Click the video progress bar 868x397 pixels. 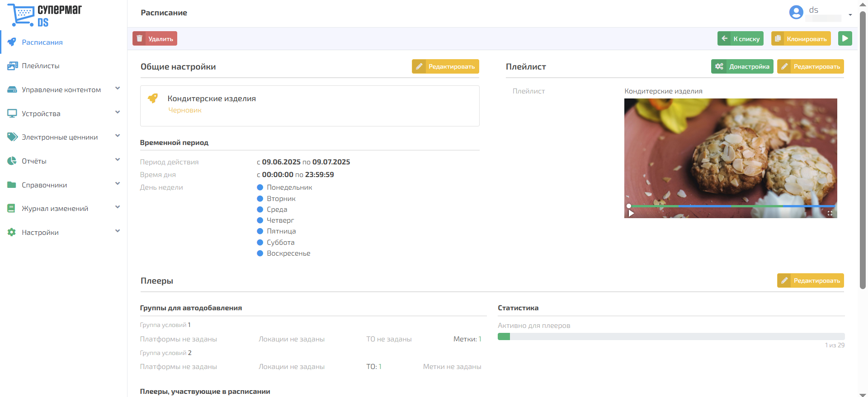731,206
